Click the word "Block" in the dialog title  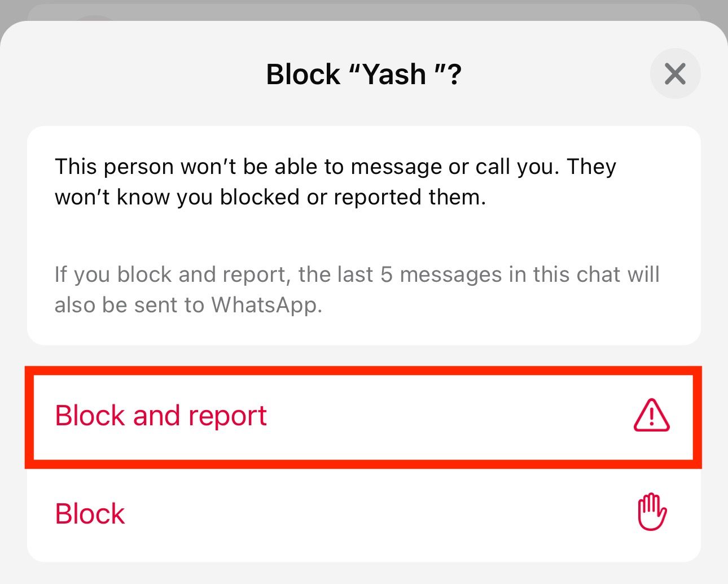pos(303,74)
